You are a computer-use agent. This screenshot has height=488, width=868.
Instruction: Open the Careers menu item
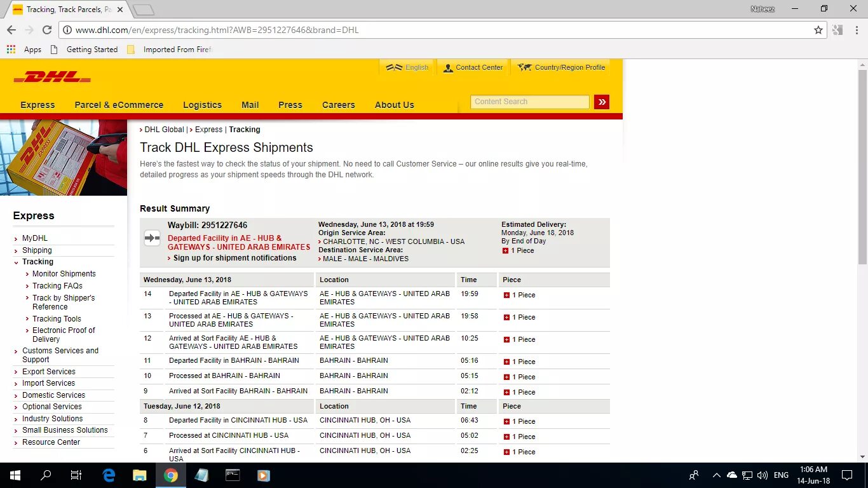tap(338, 105)
